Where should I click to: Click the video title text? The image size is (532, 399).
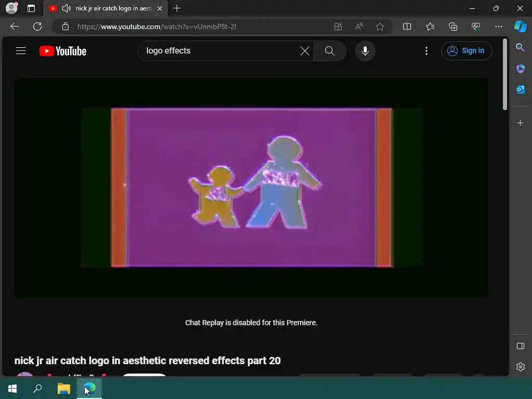(x=148, y=361)
